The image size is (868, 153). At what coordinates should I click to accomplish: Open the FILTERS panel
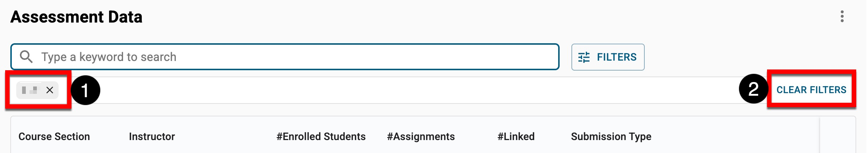click(608, 57)
